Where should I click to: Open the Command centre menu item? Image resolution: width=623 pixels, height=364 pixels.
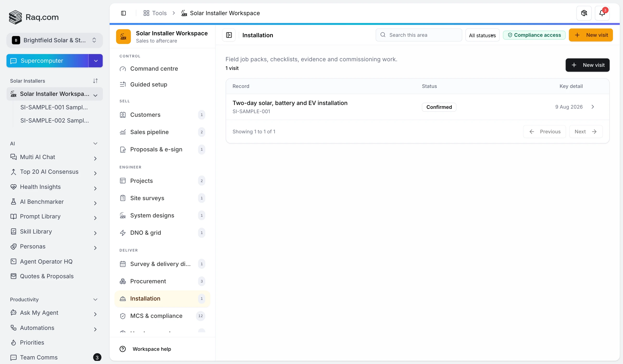point(162,69)
